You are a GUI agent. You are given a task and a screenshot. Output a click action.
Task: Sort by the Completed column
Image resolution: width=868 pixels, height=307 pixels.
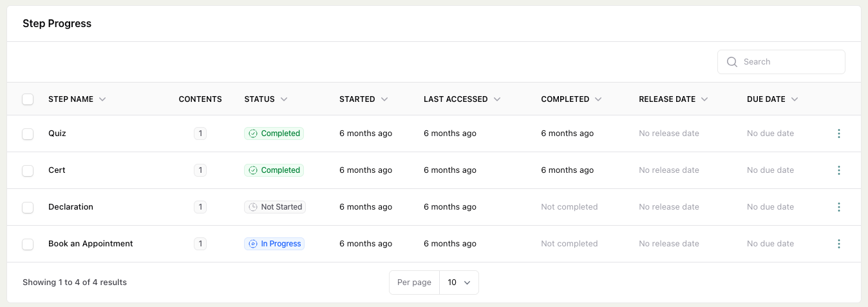(572, 99)
